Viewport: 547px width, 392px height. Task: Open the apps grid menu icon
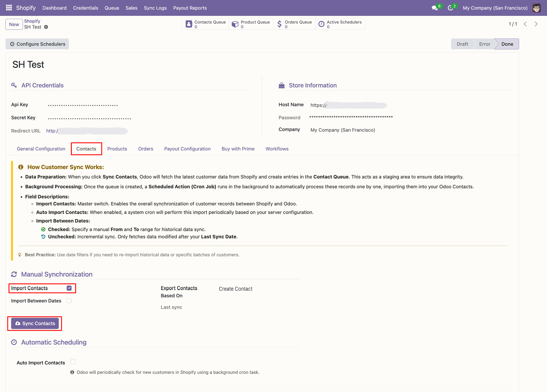[9, 8]
